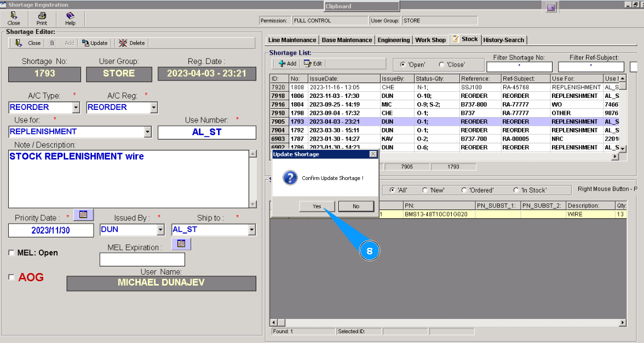Switch to the History-Search tab

(503, 40)
